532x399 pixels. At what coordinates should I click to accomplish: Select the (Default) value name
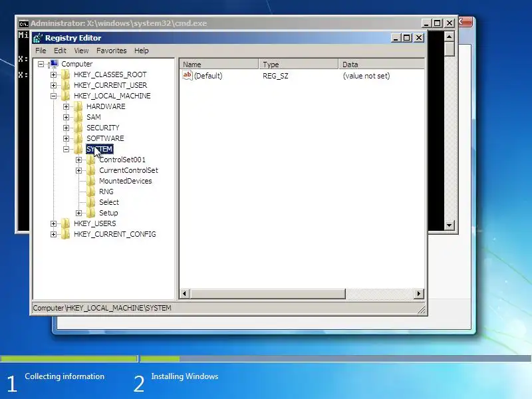[208, 76]
